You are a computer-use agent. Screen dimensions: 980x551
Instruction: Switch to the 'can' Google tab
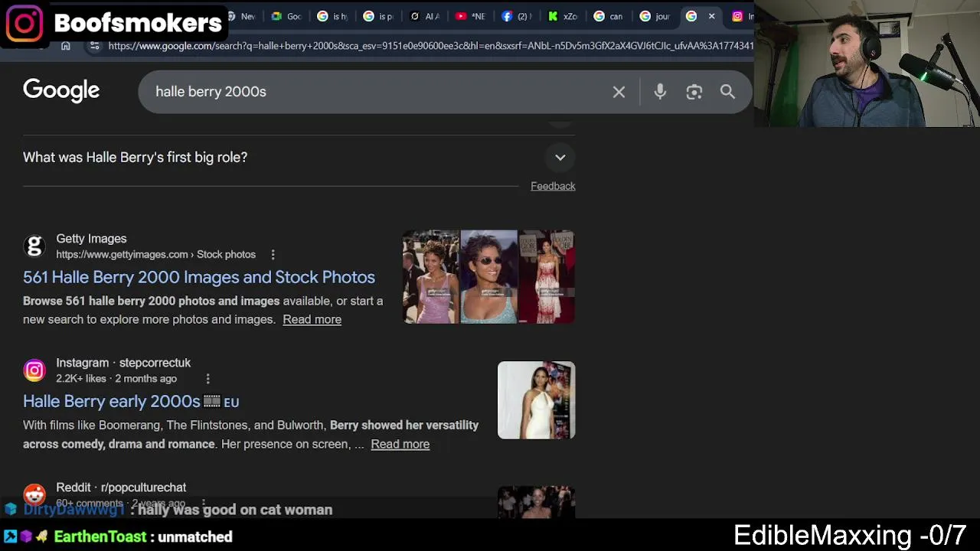(608, 16)
